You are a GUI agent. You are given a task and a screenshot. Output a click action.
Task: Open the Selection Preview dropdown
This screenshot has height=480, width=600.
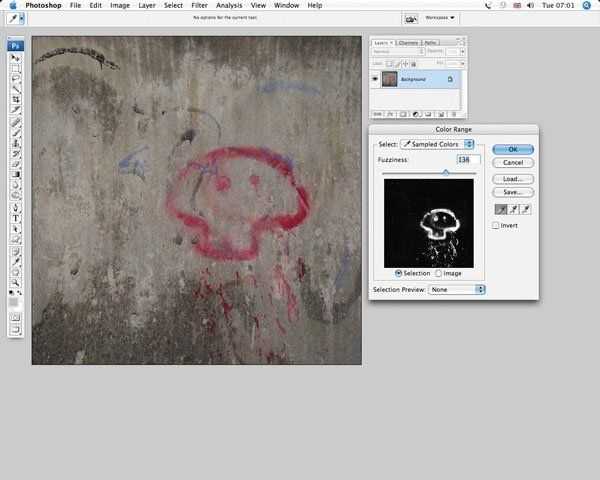click(x=457, y=289)
